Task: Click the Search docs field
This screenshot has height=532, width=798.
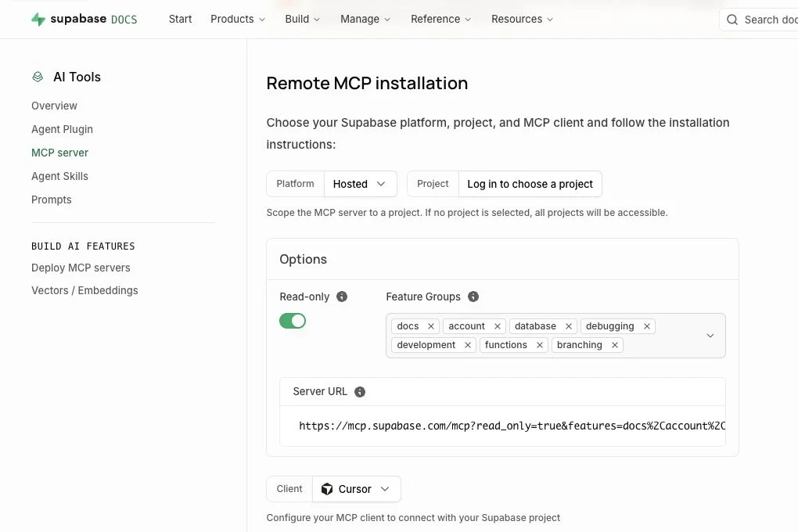Action: click(x=758, y=20)
